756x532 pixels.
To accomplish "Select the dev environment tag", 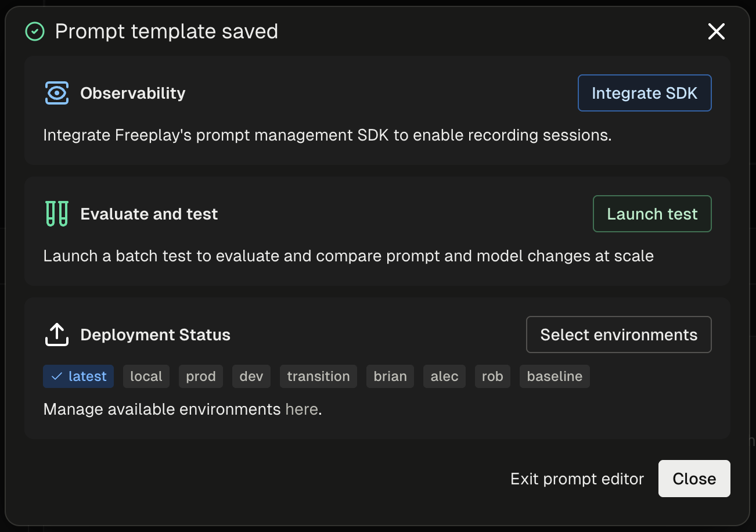I will pos(251,376).
